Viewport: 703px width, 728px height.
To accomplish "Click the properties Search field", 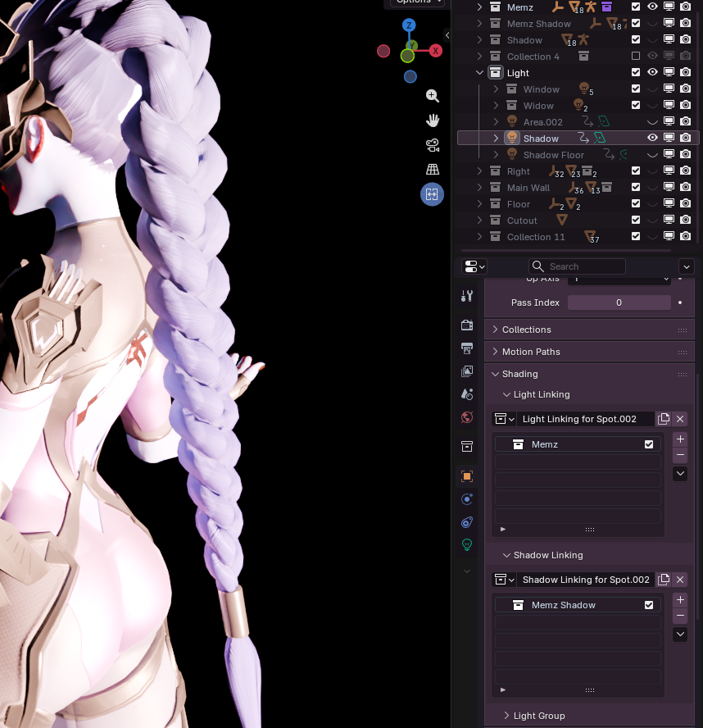I will tap(577, 266).
